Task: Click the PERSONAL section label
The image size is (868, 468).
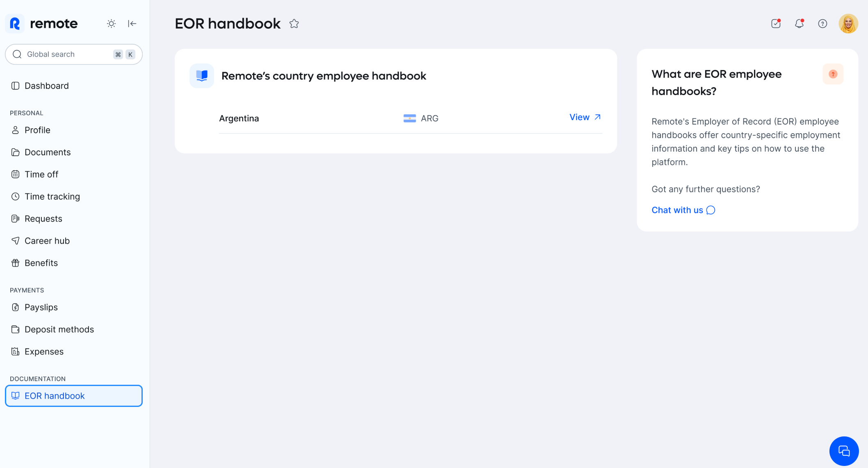Action: [27, 113]
